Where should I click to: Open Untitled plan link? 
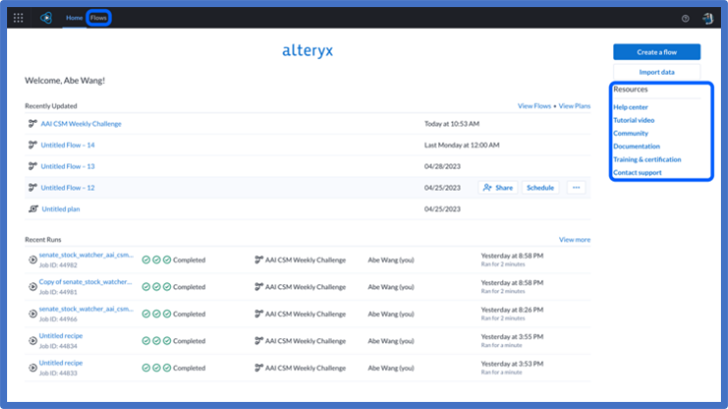61,209
